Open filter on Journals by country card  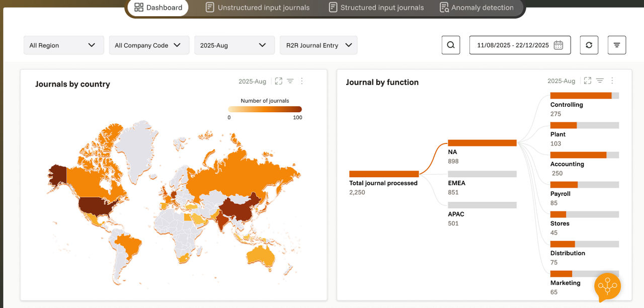290,81
